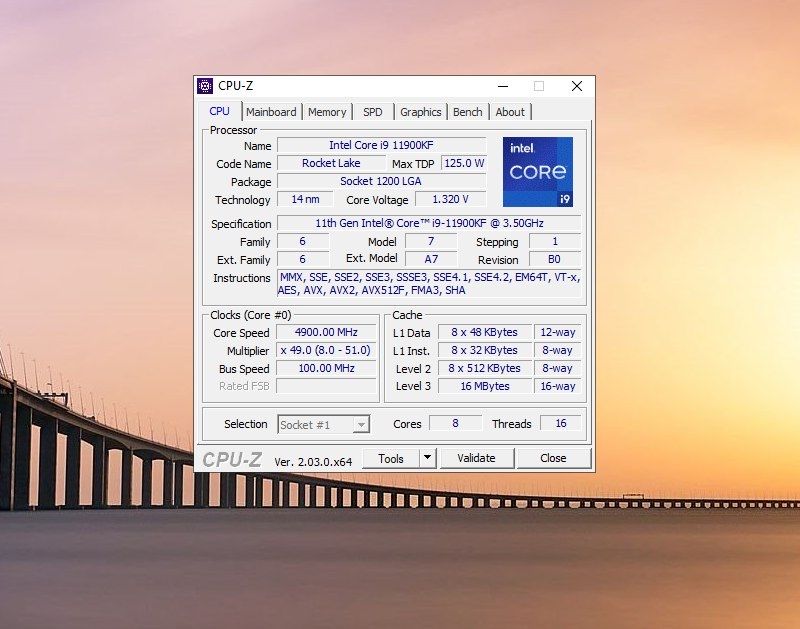This screenshot has height=629, width=800.
Task: Click the Stepping value 1
Action: (555, 241)
